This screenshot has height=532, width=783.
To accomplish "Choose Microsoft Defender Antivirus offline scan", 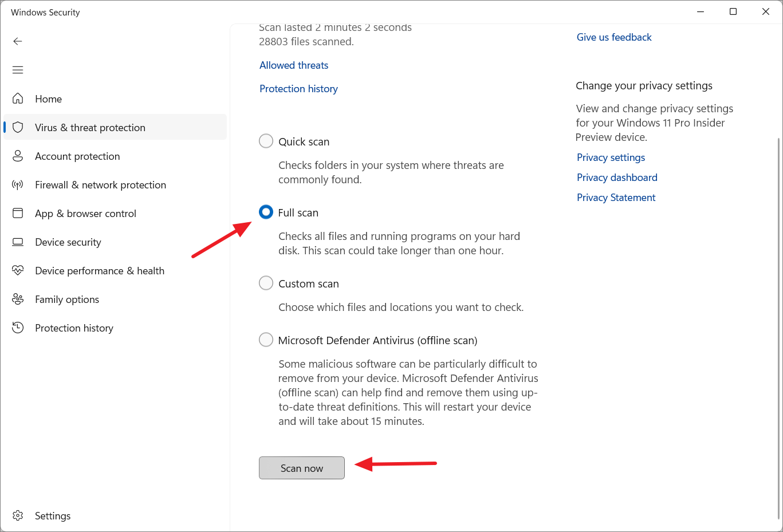I will point(266,340).
